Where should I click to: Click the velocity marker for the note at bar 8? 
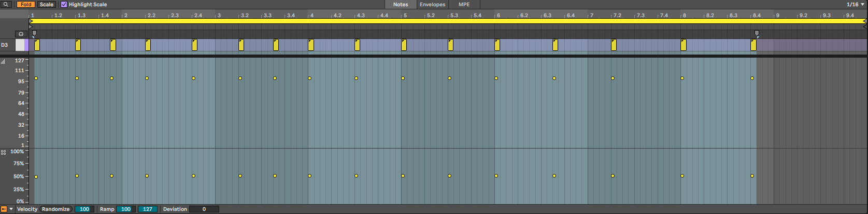click(x=682, y=78)
